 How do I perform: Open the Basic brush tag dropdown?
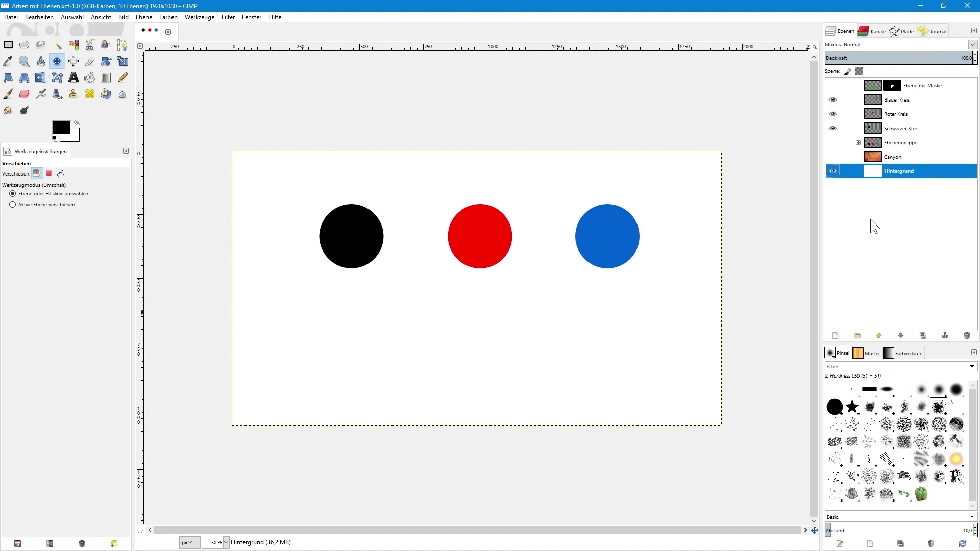tap(972, 517)
